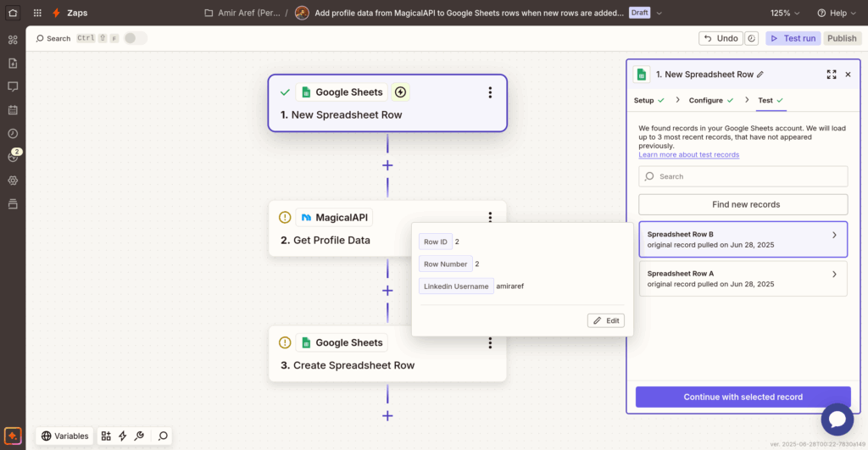Click the Draft status badge

tap(639, 13)
